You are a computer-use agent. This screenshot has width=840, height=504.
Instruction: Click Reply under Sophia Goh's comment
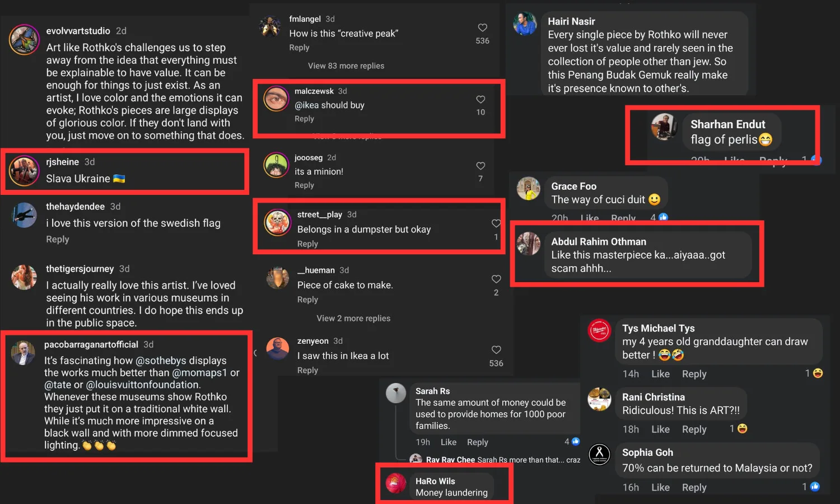[694, 488]
